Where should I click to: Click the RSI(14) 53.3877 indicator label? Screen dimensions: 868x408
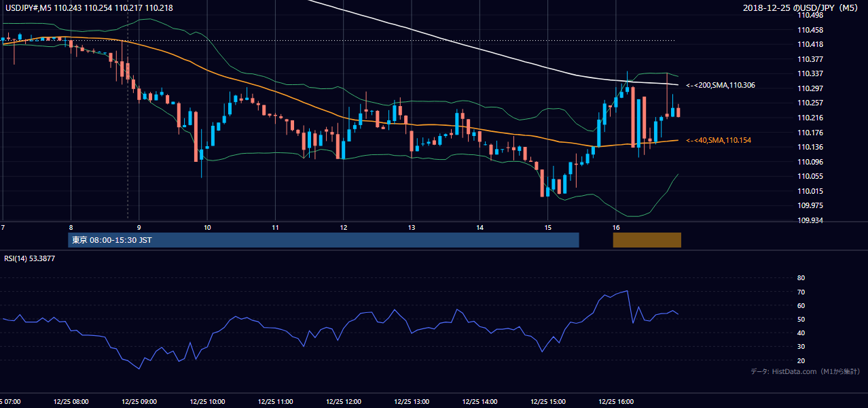coord(30,258)
